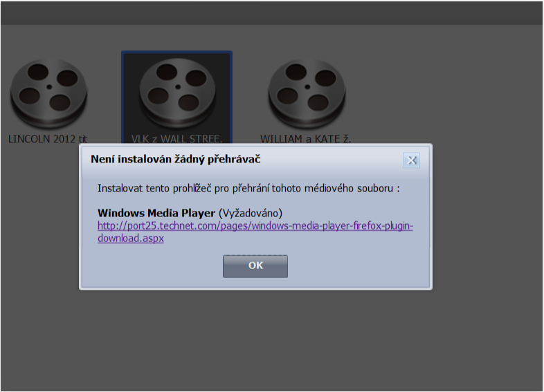Click the OK button in the dialog
544x392 pixels.
[255, 266]
